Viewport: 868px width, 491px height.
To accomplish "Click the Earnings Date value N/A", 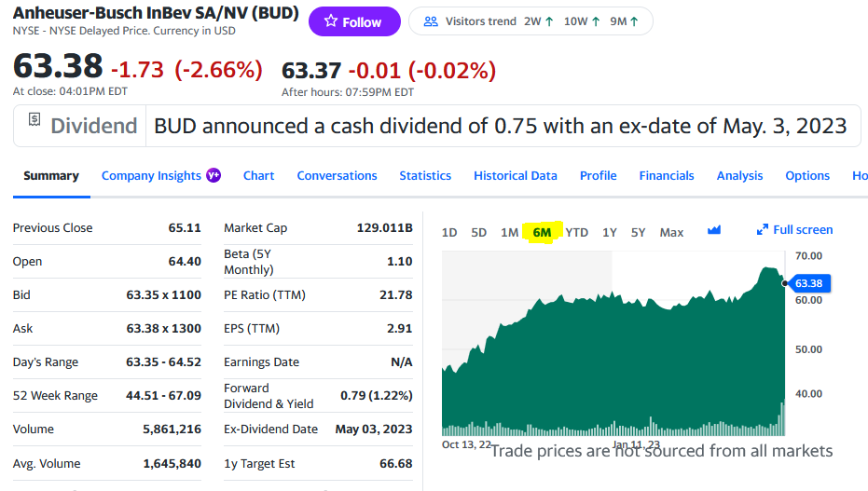I will click(401, 362).
